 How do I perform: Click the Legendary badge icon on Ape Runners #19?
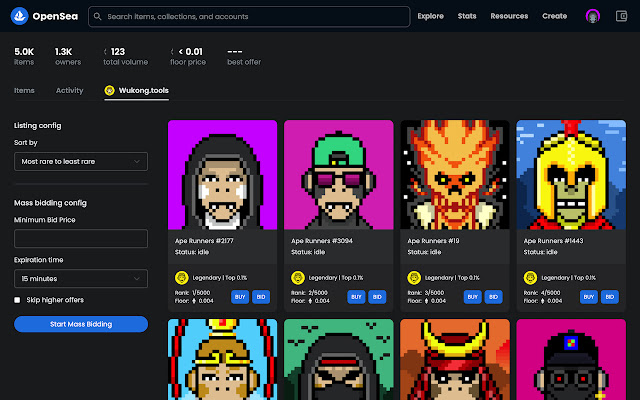tap(414, 278)
